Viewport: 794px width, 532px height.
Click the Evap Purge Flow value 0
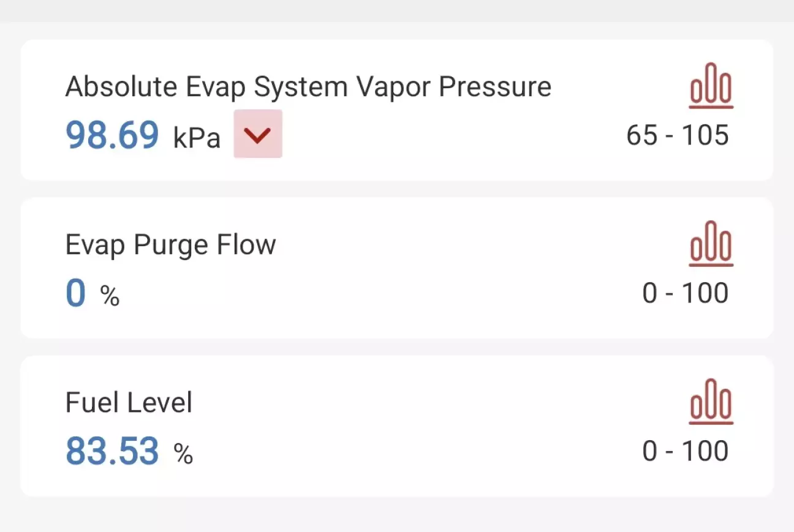[75, 293]
